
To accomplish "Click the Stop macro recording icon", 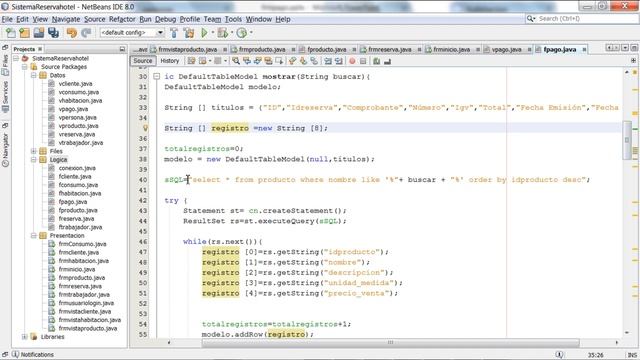I will click(x=362, y=61).
